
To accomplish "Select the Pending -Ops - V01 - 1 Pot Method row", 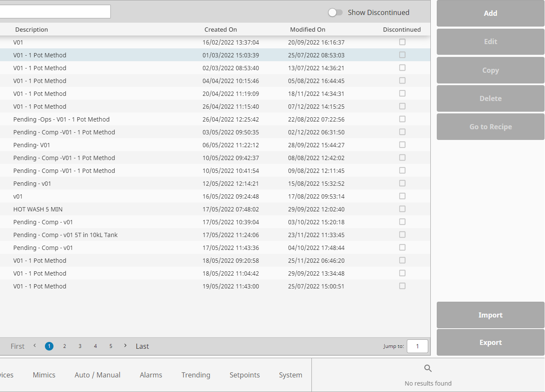I will [215, 119].
